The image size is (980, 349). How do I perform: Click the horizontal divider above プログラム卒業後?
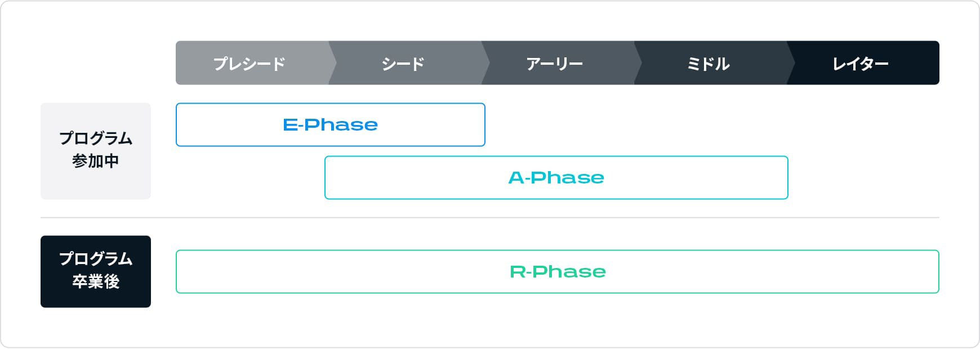pos(490,217)
